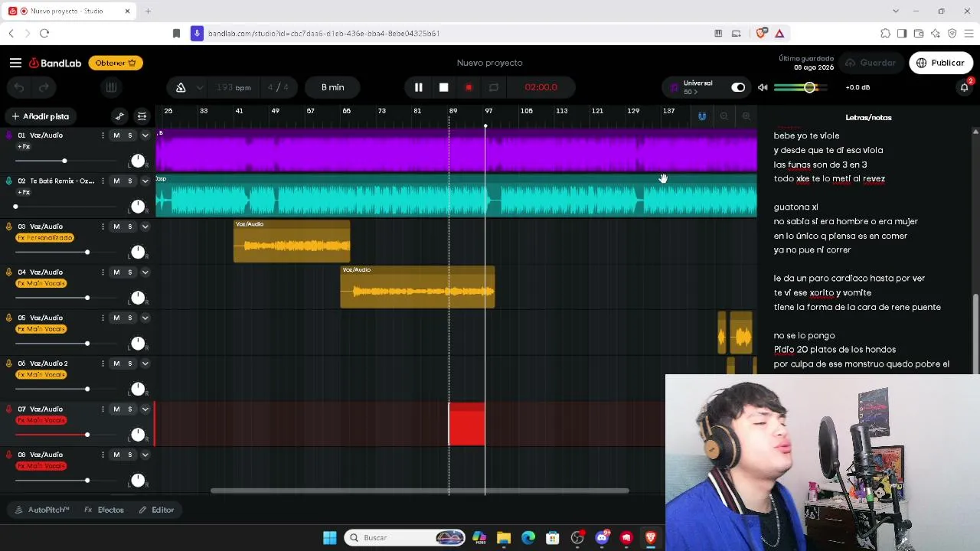Open the BandLab hamburger menu
The image size is (980, 551).
tap(15, 63)
